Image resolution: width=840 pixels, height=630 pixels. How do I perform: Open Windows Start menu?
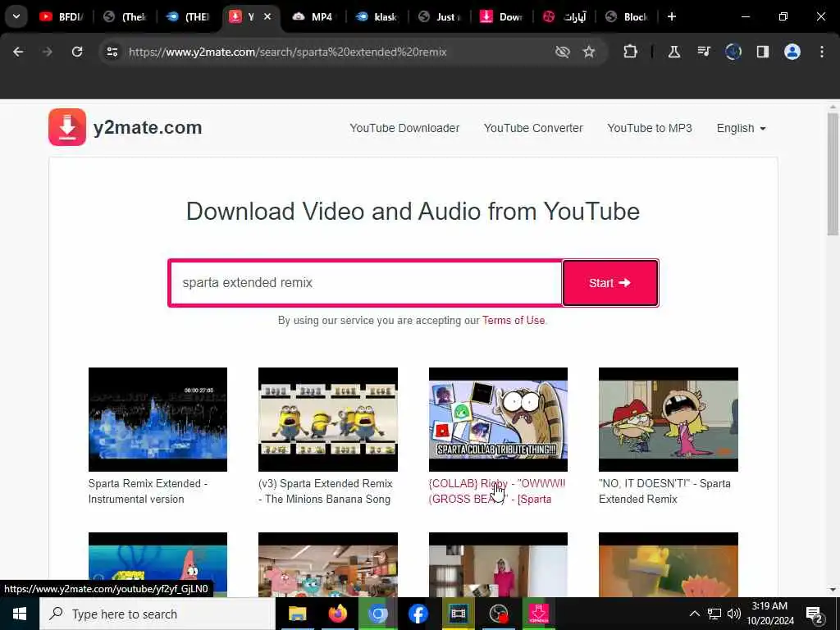20,614
